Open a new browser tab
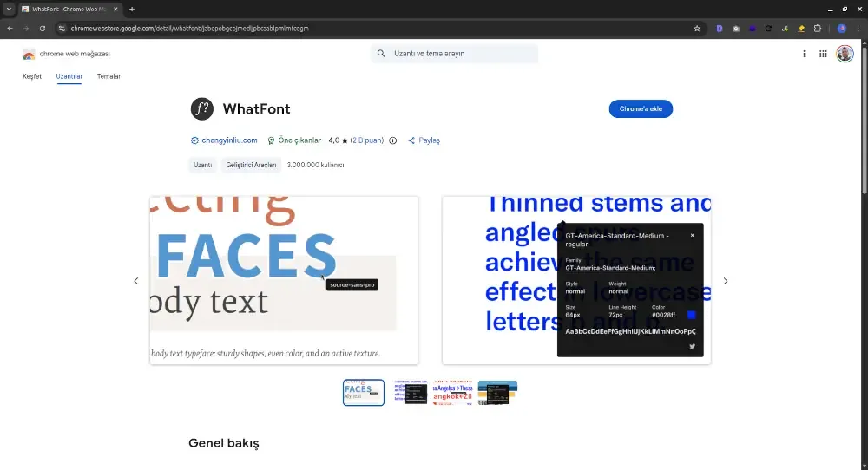The height and width of the screenshot is (470, 868). [x=132, y=9]
